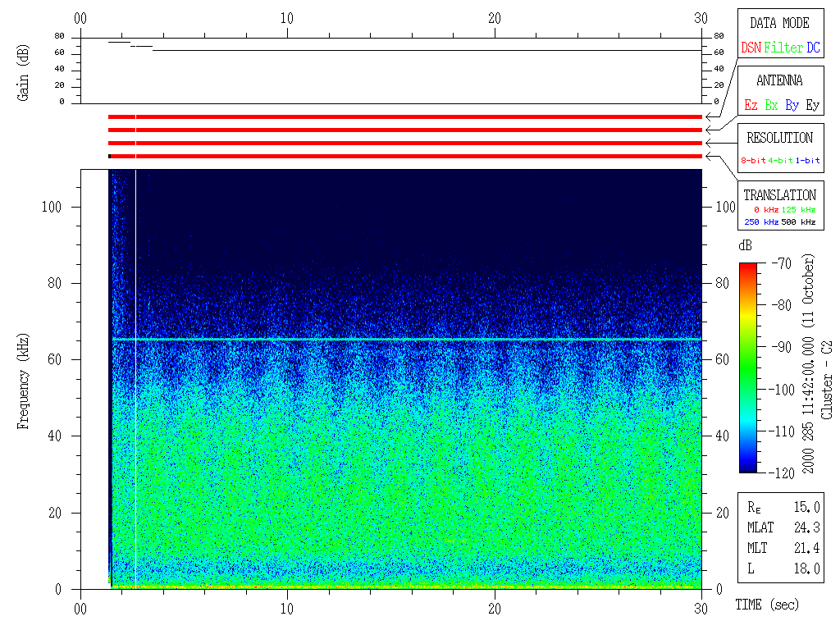The width and height of the screenshot is (840, 630).
Task: Choose the By antenna legend entry
Action: pos(792,106)
